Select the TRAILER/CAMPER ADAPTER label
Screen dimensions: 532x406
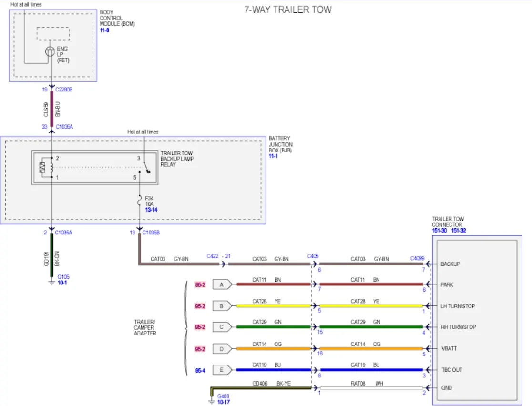coord(145,328)
